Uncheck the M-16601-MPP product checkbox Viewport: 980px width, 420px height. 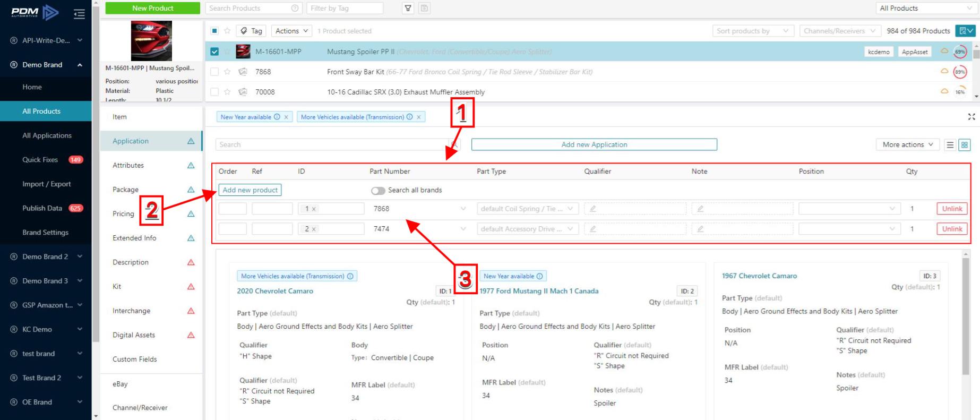[x=214, y=52]
